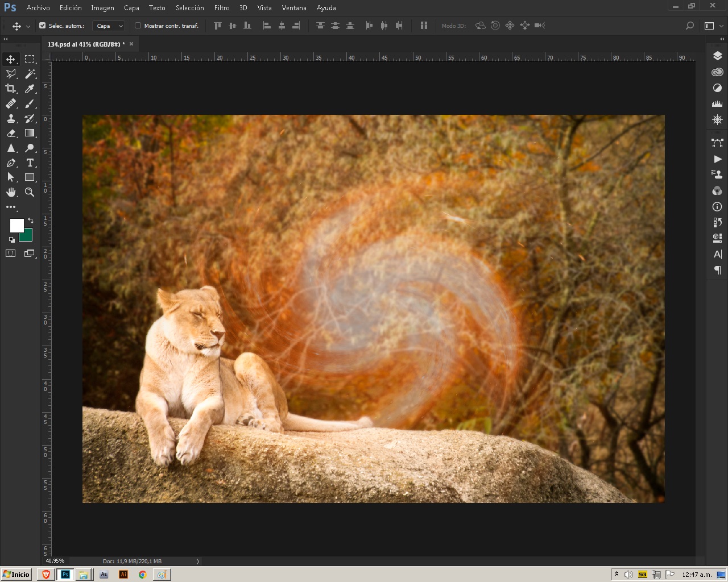Select the Zoom magnifier tool
Viewport: 728px width, 582px height.
click(x=30, y=192)
